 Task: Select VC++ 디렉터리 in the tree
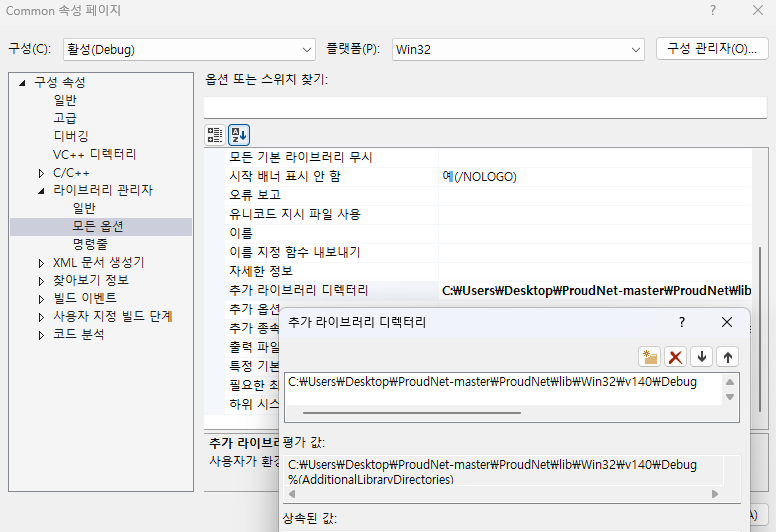94,154
